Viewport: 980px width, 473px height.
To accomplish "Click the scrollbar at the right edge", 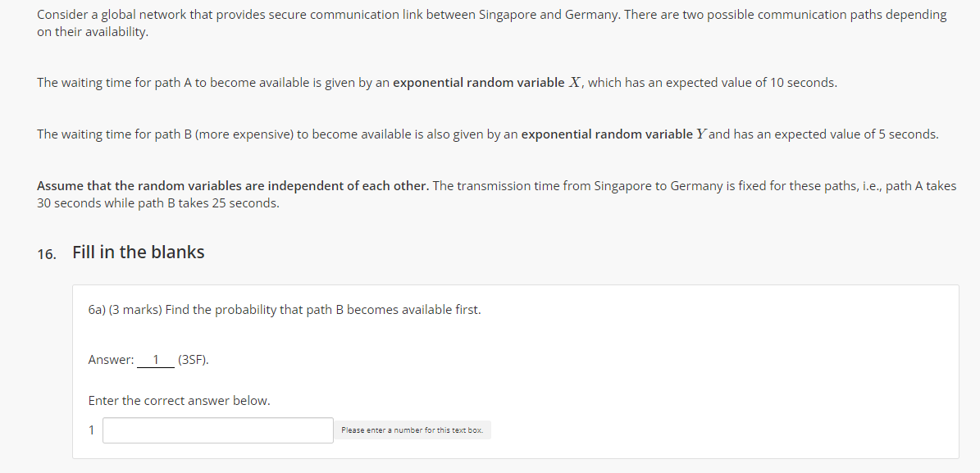I will [977, 236].
